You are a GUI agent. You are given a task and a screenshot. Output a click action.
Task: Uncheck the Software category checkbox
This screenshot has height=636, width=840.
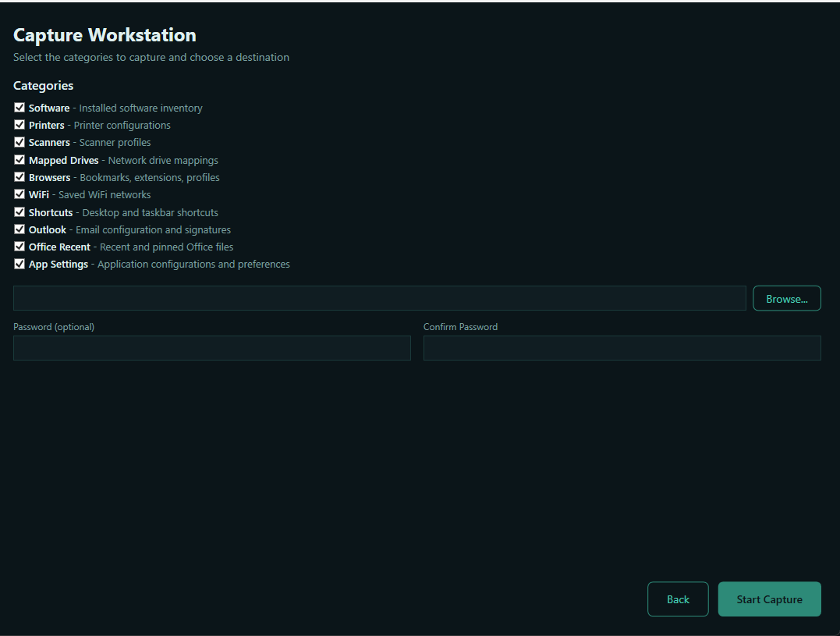pyautogui.click(x=19, y=108)
